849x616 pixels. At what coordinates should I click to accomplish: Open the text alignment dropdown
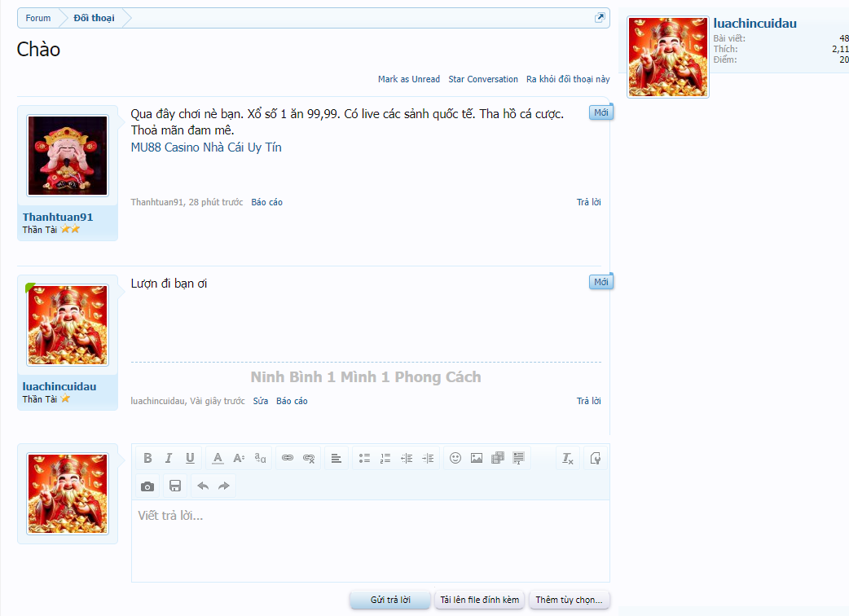337,458
